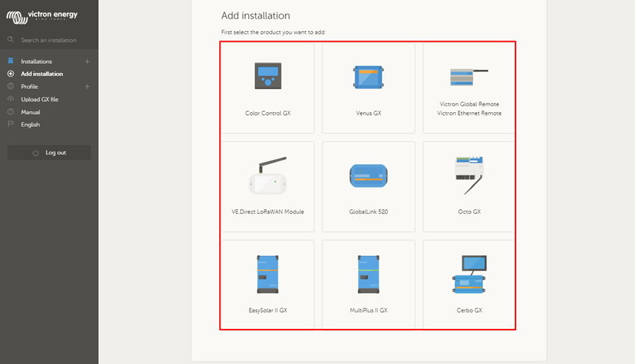
Task: Open Upload GX file page
Action: point(39,100)
